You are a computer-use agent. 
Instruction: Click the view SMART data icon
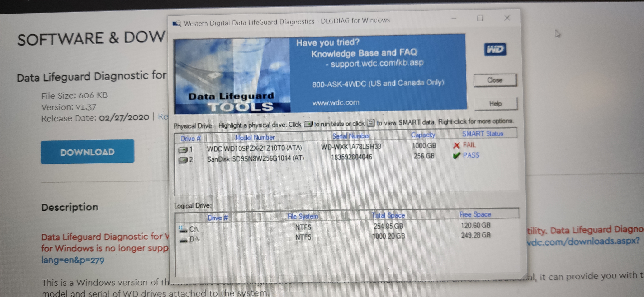coord(370,123)
